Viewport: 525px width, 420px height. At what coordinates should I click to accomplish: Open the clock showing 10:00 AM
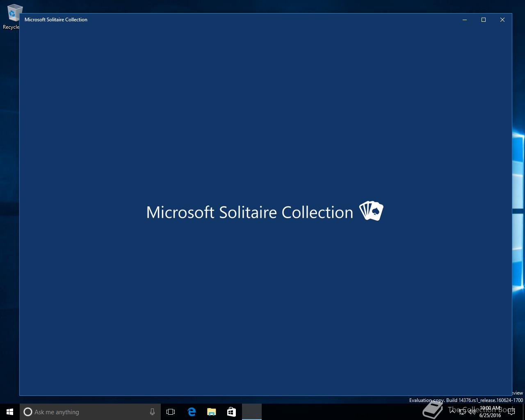point(490,412)
